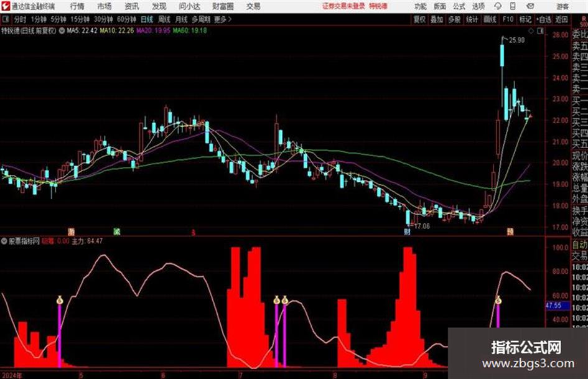Click the 标记 mark button
The height and width of the screenshot is (379, 588).
click(x=525, y=19)
